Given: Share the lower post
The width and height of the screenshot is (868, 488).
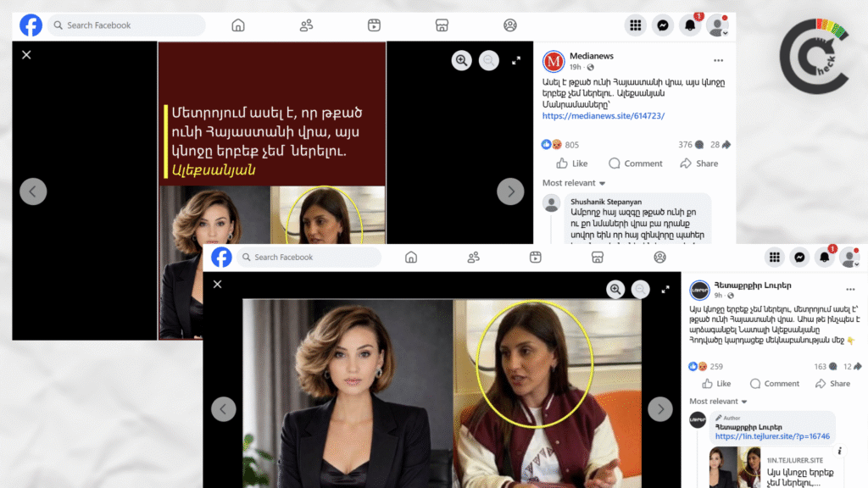Looking at the screenshot, I should (833, 384).
